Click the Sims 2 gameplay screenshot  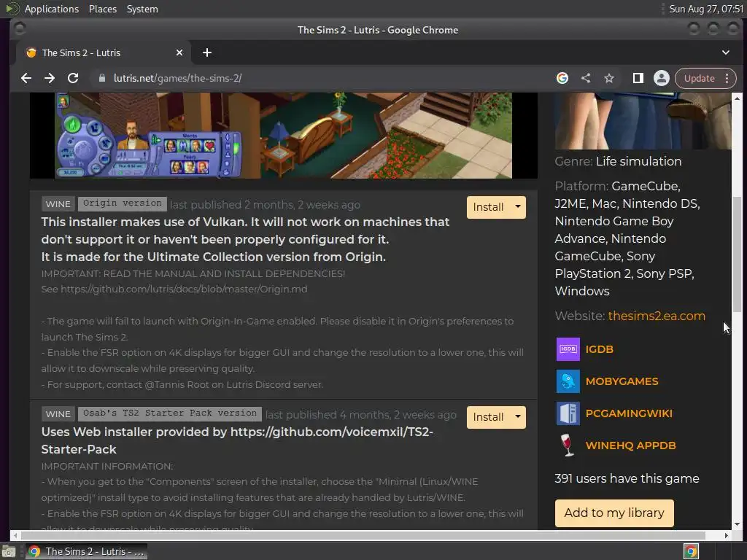[284, 136]
